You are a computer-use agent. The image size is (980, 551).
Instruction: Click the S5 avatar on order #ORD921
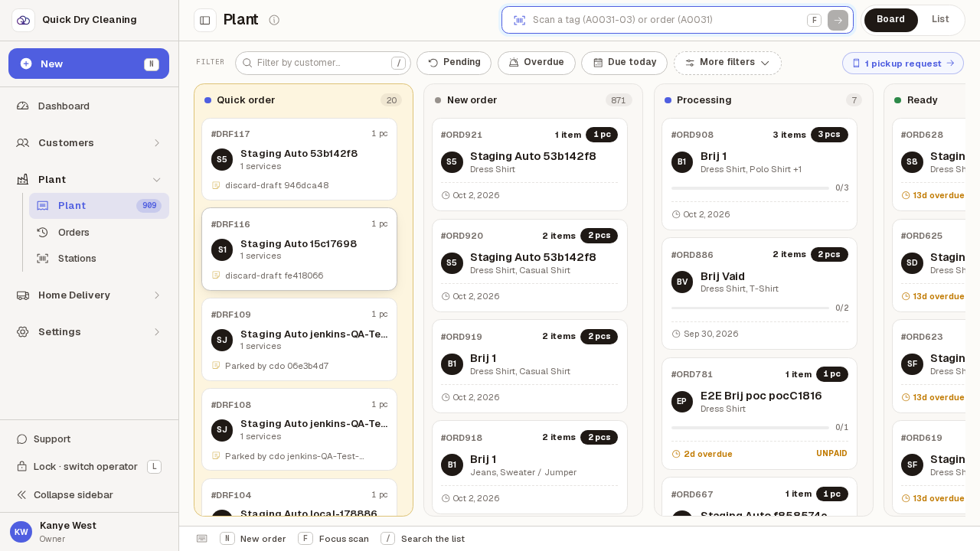452,161
